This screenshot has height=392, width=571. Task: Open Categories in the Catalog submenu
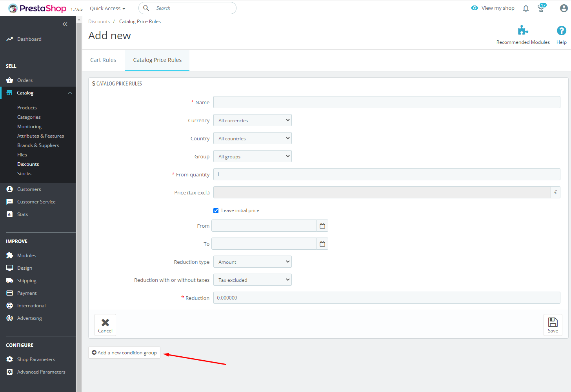pos(29,117)
